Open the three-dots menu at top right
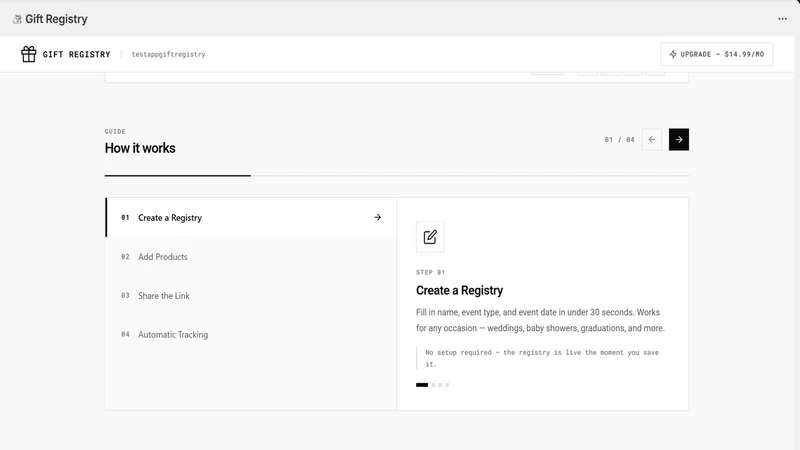The image size is (800, 450). (x=782, y=19)
